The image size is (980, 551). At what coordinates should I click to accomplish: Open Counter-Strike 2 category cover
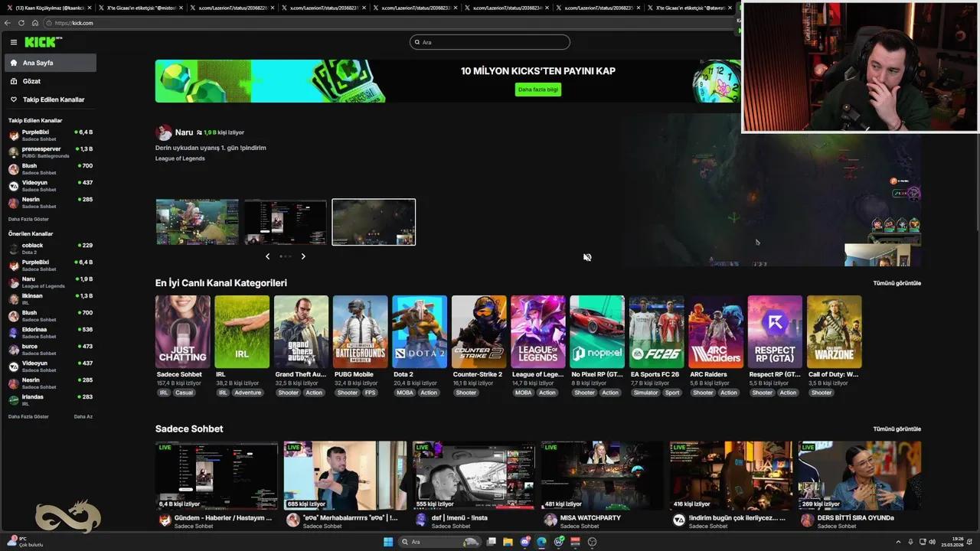pyautogui.click(x=479, y=331)
